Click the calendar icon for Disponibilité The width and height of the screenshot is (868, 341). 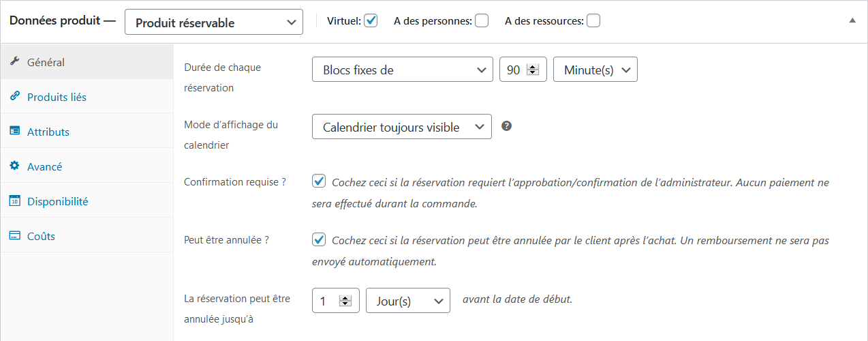point(14,201)
